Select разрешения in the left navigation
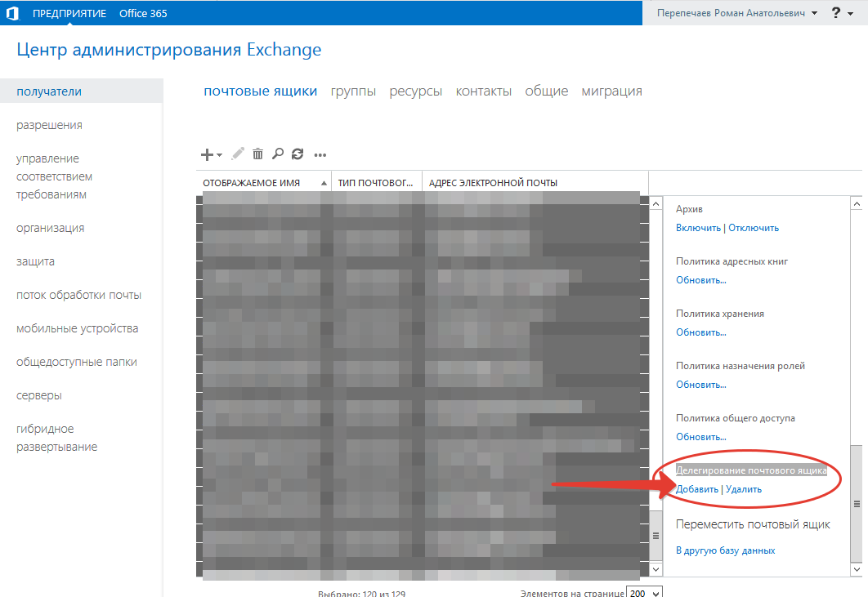This screenshot has height=597, width=868. pos(49,125)
